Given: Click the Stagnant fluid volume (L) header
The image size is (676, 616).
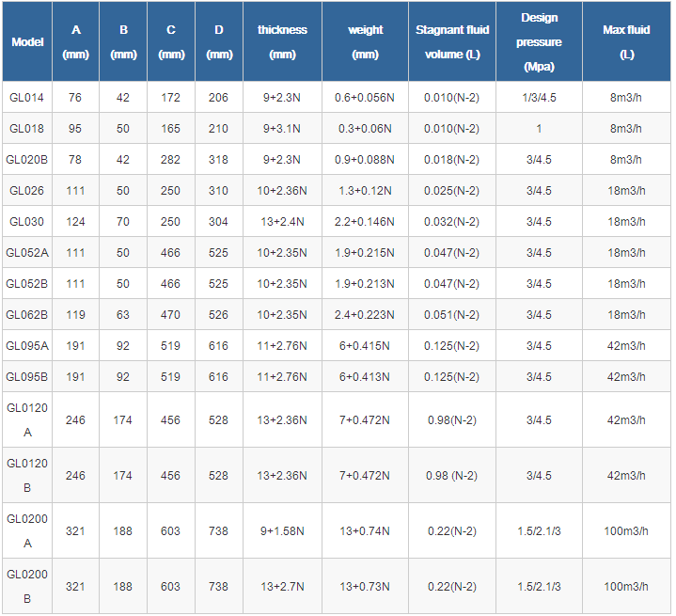Looking at the screenshot, I should 452,41.
